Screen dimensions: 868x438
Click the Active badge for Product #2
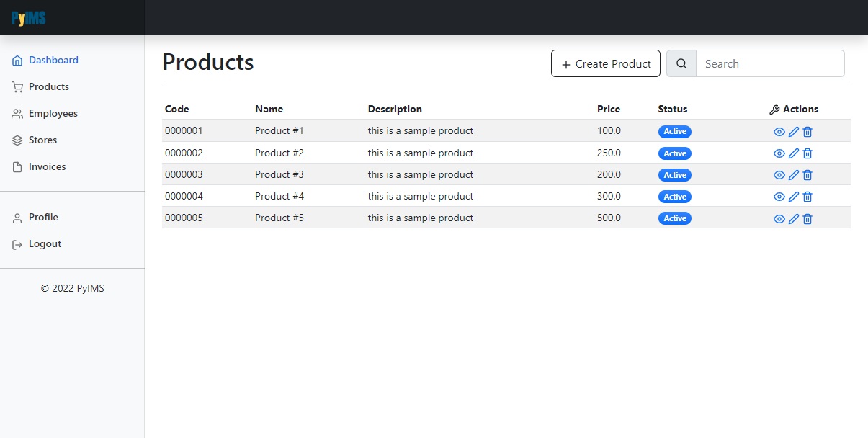point(675,153)
